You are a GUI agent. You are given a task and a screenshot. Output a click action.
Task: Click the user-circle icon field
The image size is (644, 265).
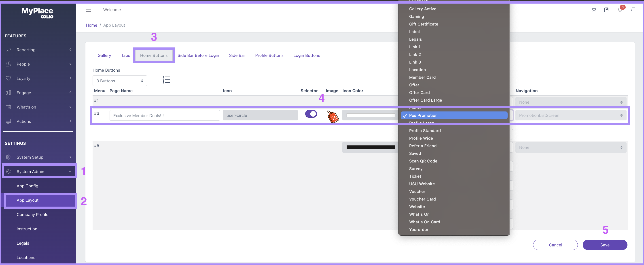[x=260, y=115]
